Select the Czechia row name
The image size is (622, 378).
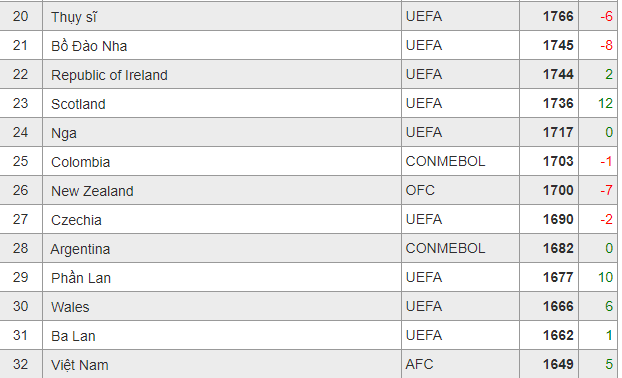[76, 220]
